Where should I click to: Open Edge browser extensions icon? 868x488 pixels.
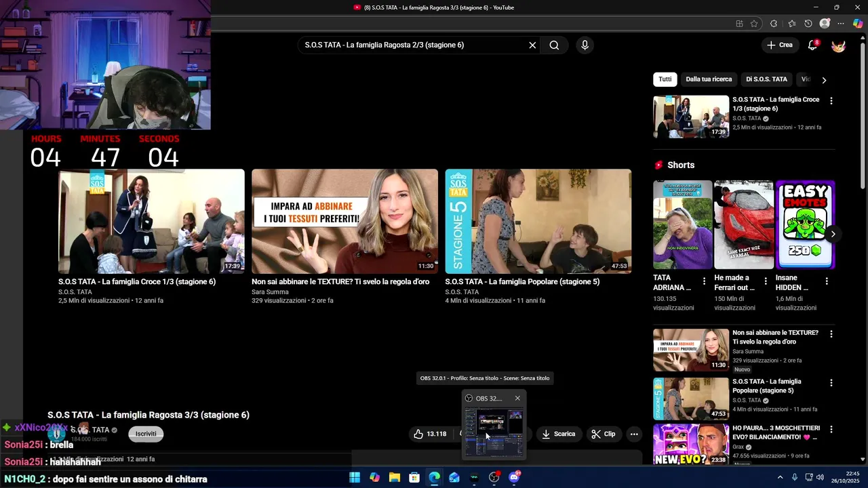(x=774, y=24)
